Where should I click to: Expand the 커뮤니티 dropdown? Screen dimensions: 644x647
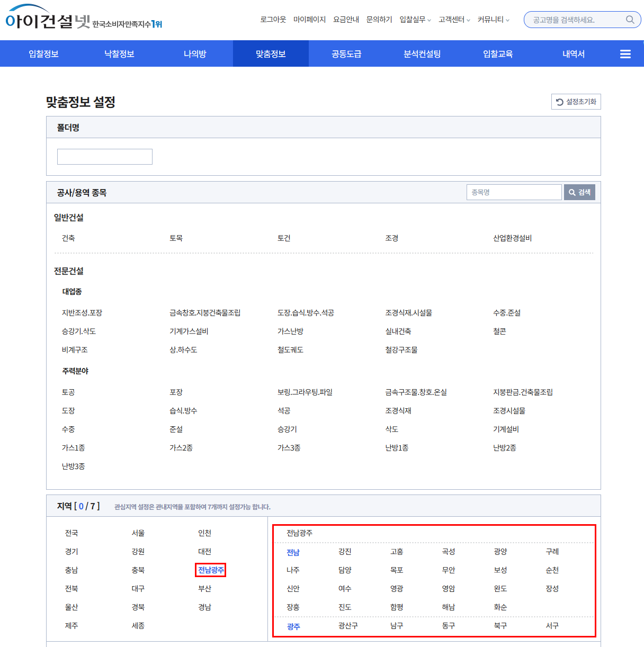[x=494, y=20]
